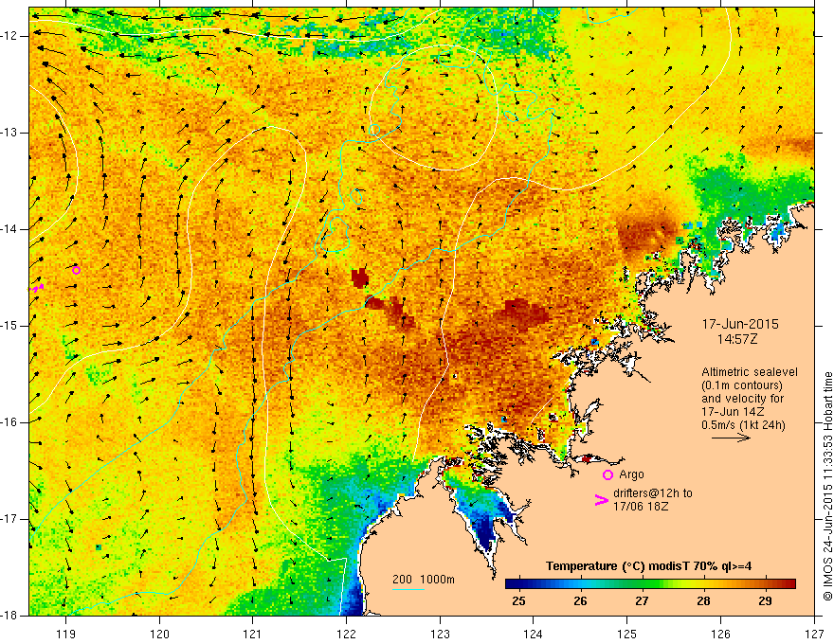Click the '17/06 18Z' legend text
The width and height of the screenshot is (834, 644).
(x=641, y=507)
